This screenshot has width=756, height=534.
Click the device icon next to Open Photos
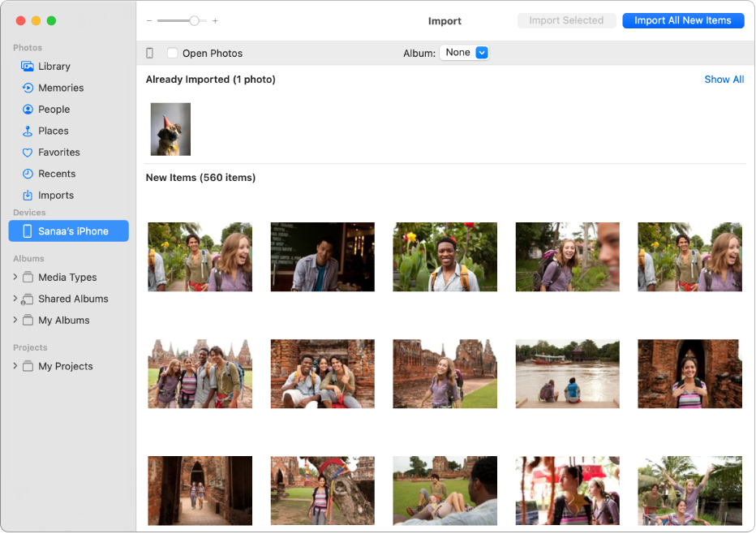click(x=150, y=53)
